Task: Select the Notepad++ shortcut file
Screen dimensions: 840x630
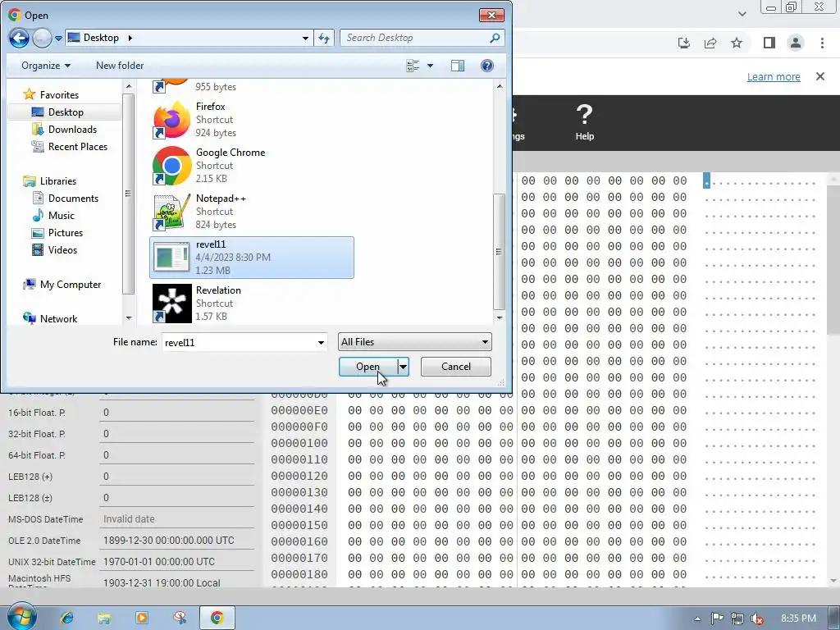Action: pyautogui.click(x=252, y=212)
